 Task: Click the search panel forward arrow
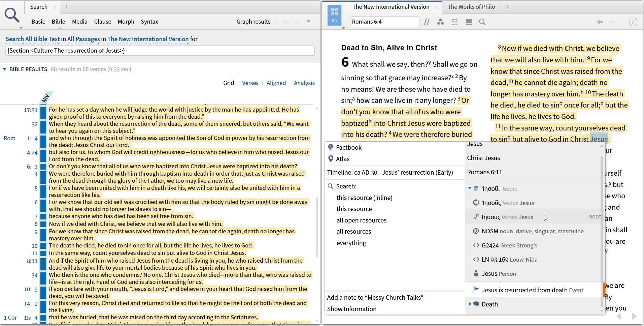297,22
